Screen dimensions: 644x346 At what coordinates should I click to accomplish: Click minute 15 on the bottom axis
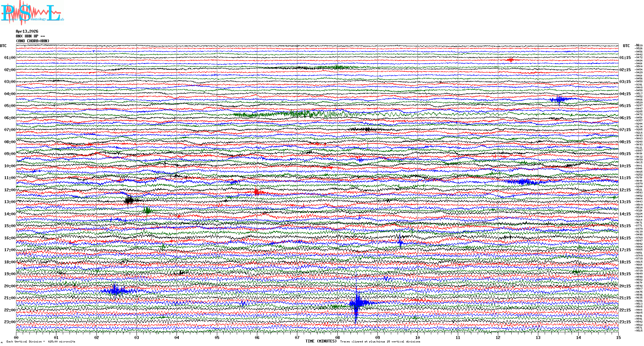(618, 338)
